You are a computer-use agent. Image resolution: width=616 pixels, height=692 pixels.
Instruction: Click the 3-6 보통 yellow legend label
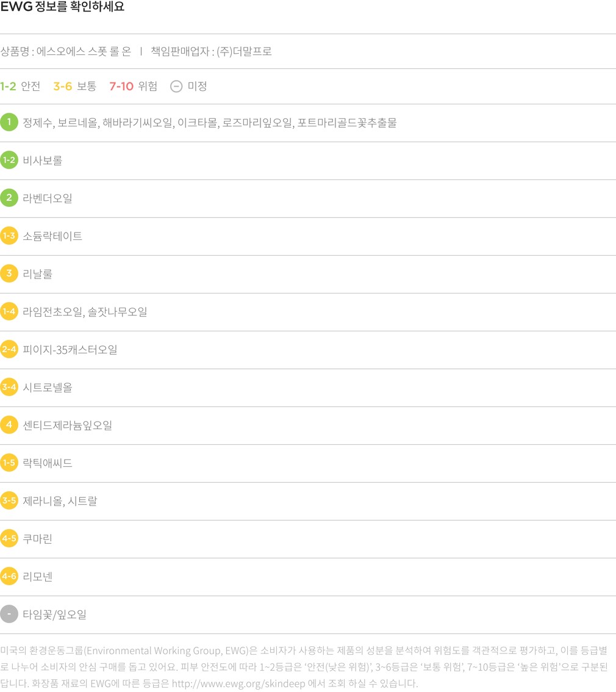[x=75, y=86]
